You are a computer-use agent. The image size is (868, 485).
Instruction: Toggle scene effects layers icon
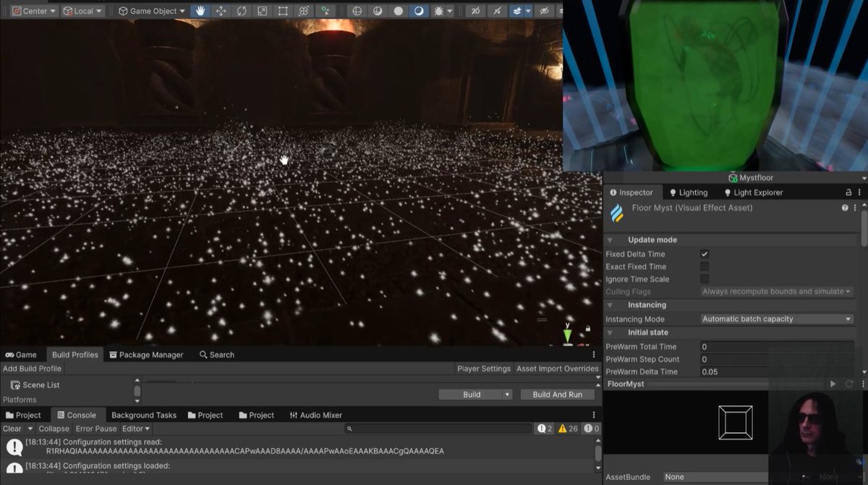click(516, 11)
